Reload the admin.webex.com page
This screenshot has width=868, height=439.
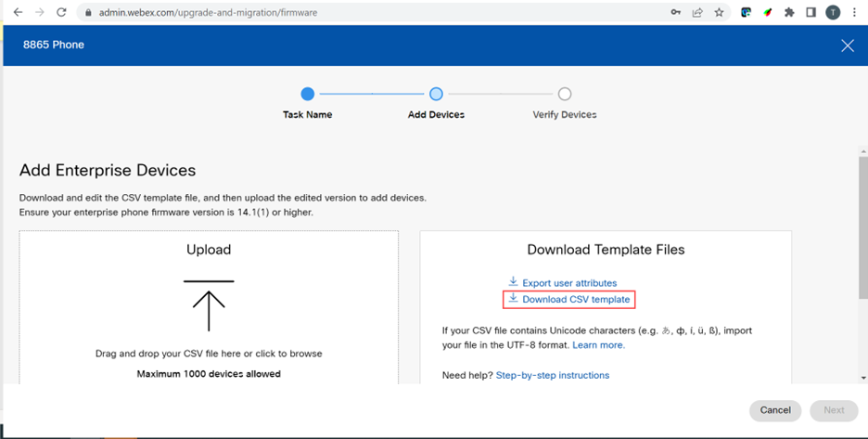[61, 12]
